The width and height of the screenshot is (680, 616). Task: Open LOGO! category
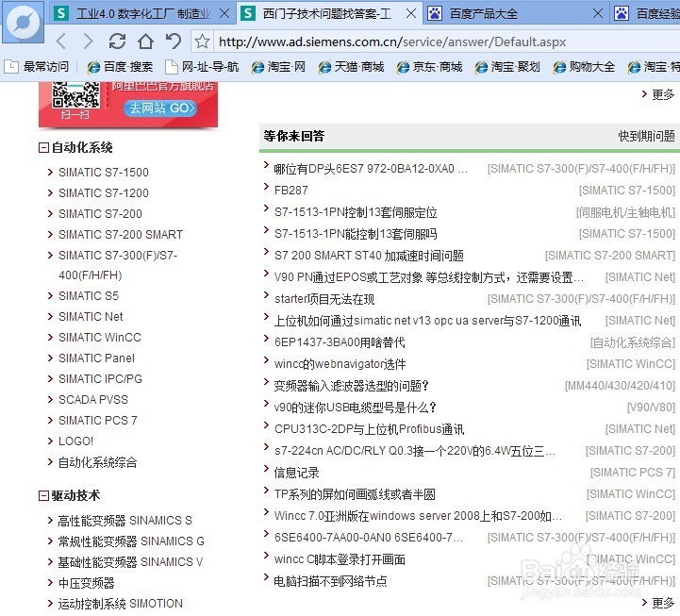pos(75,441)
